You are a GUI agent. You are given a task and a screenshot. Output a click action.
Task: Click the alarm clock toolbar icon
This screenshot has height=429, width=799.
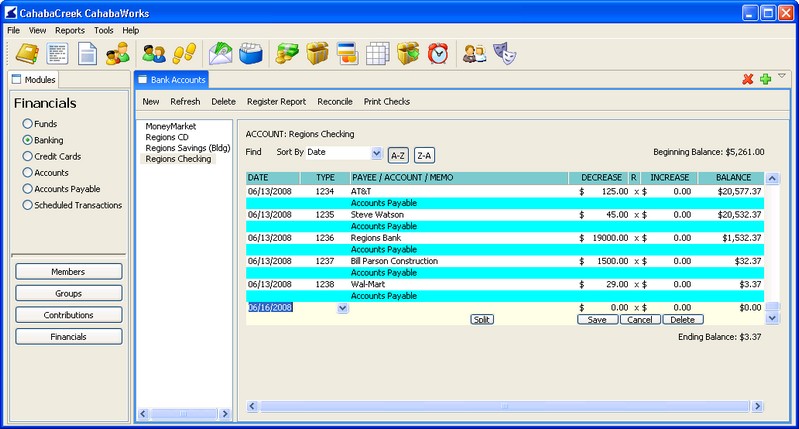pyautogui.click(x=437, y=53)
